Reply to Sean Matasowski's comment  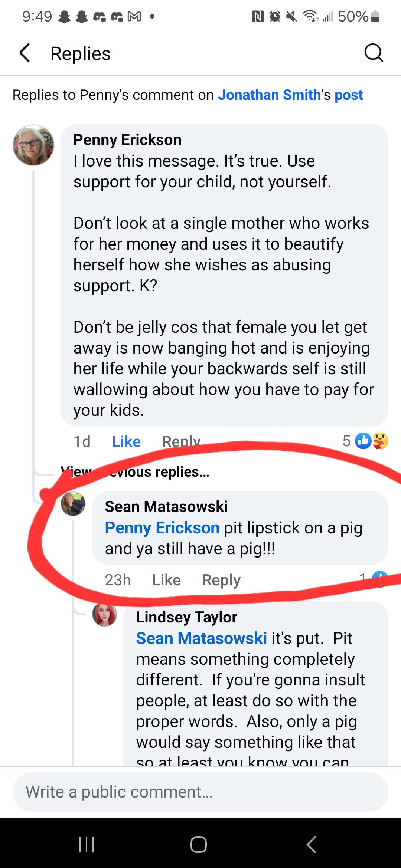click(221, 580)
